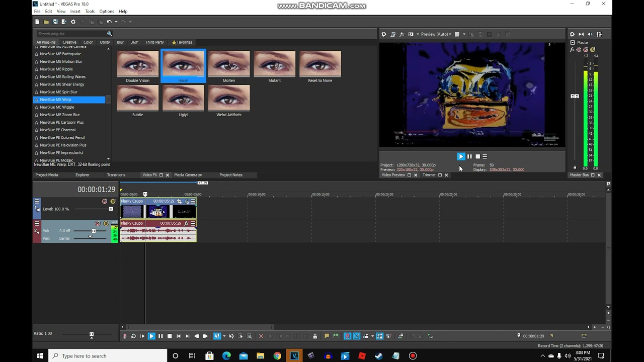
Task: Stop playback in the video preview window
Action: click(x=477, y=156)
